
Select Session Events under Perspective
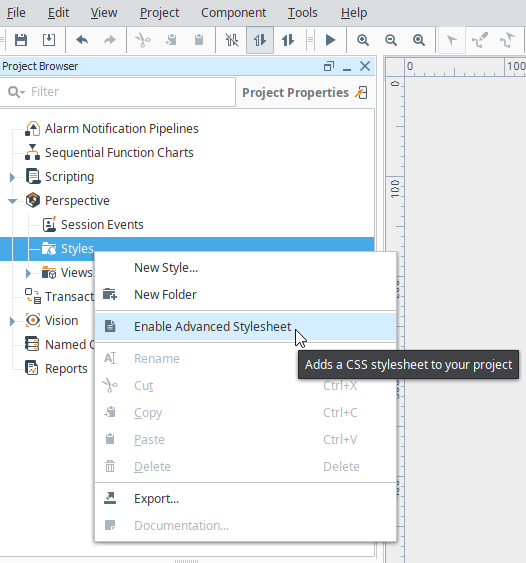[102, 225]
